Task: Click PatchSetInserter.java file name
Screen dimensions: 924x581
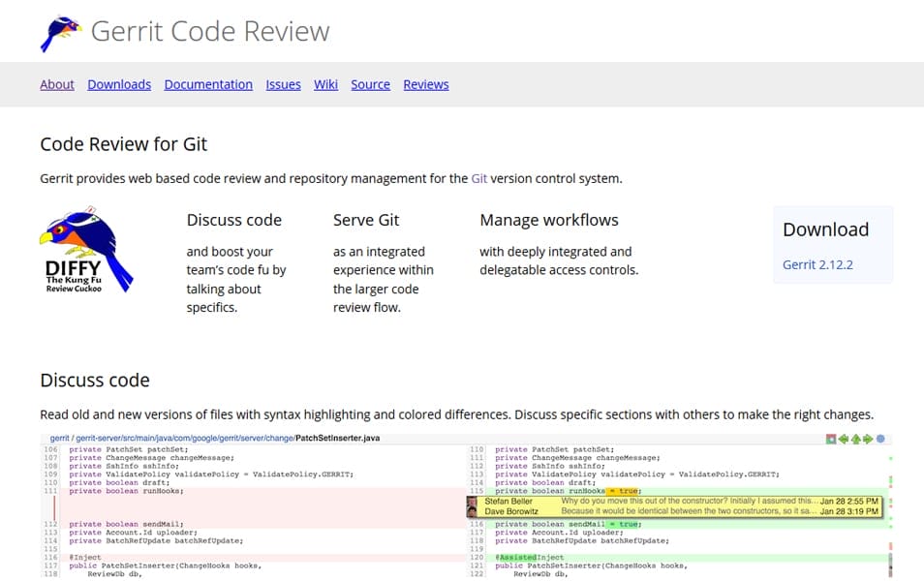Action: (x=338, y=439)
